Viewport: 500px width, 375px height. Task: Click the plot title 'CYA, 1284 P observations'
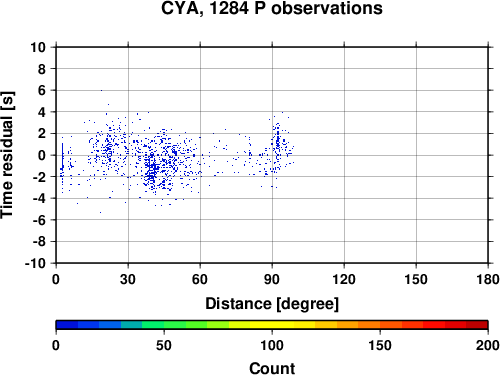272,9
